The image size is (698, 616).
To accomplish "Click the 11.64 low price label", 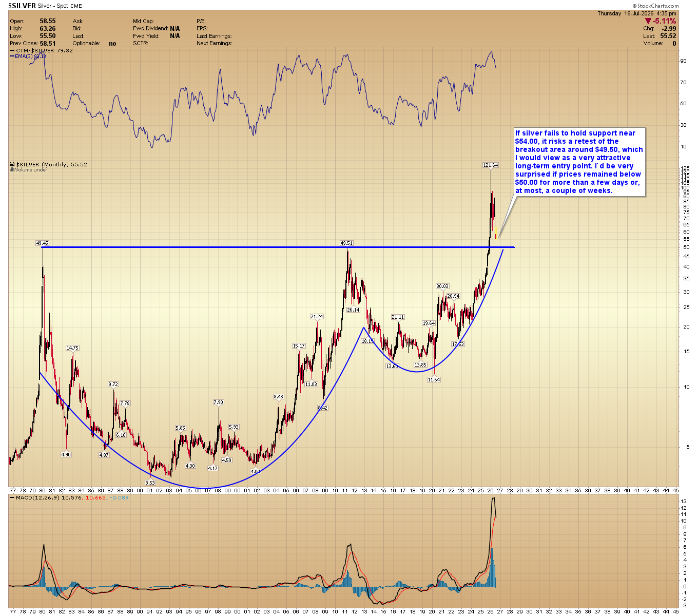I will point(434,380).
